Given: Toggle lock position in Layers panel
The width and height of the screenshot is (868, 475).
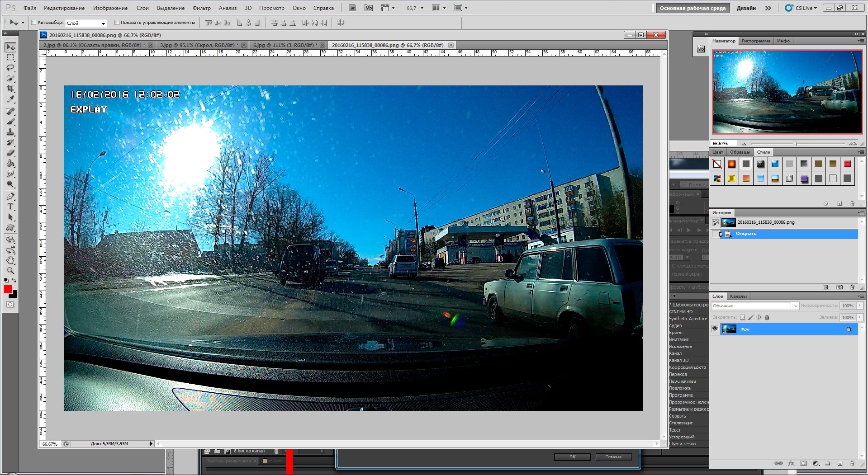Looking at the screenshot, I should click(759, 317).
